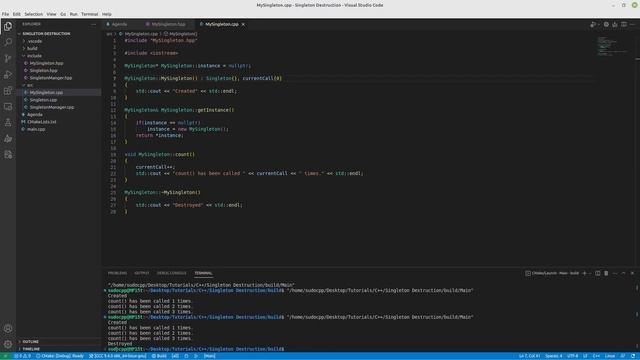
Task: Open the Search view in activity bar
Action: point(8,42)
